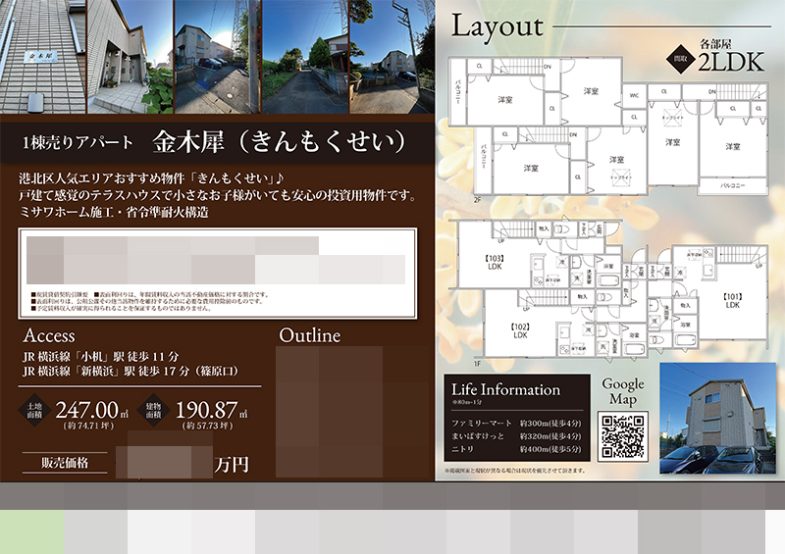This screenshot has height=554, width=785.
Task: Click the Outline heading
Action: pos(309,335)
